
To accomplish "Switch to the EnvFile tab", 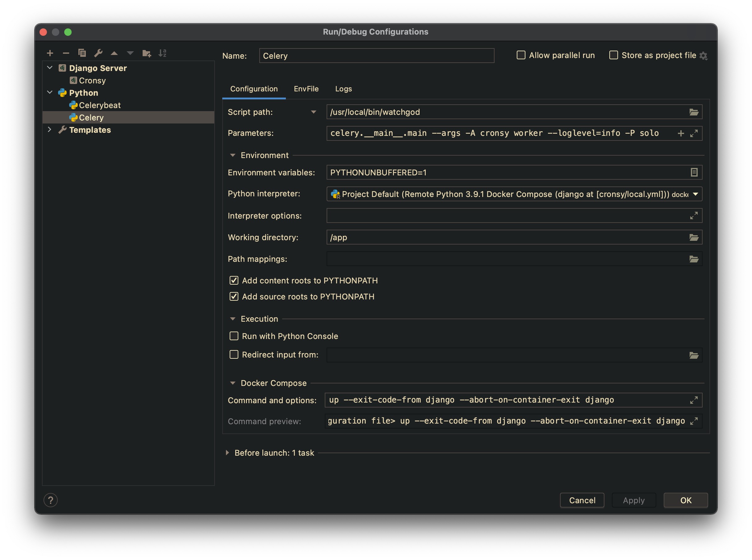I will [x=306, y=89].
